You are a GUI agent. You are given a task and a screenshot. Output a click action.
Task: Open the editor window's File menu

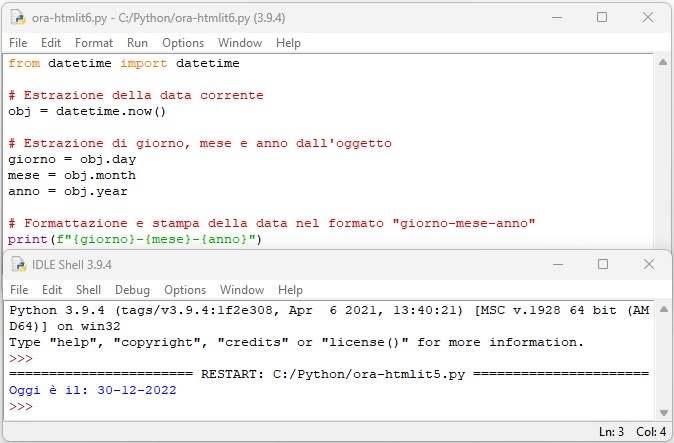[x=18, y=43]
